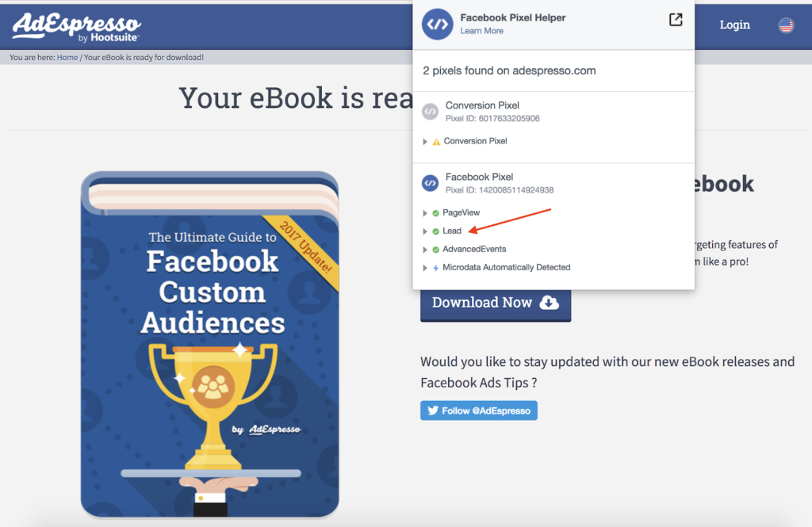Expand the AdvancedEvents details
The width and height of the screenshot is (812, 527).
pos(425,250)
